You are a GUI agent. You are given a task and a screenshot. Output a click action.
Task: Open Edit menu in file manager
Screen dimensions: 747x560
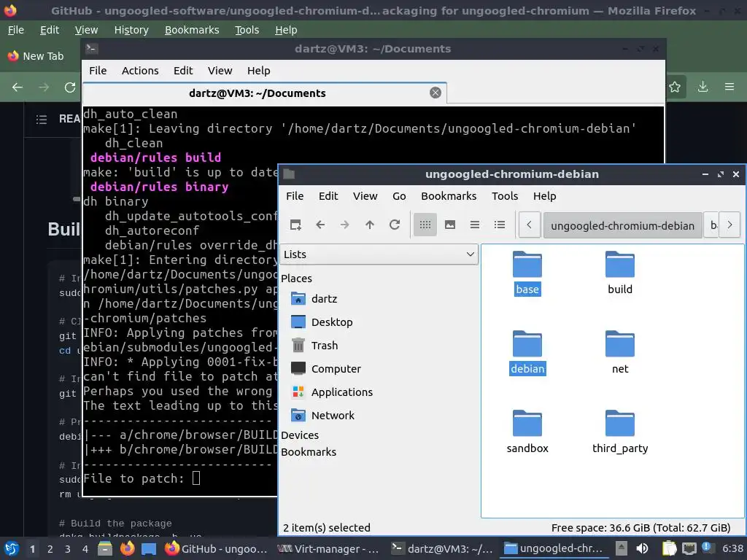328,196
